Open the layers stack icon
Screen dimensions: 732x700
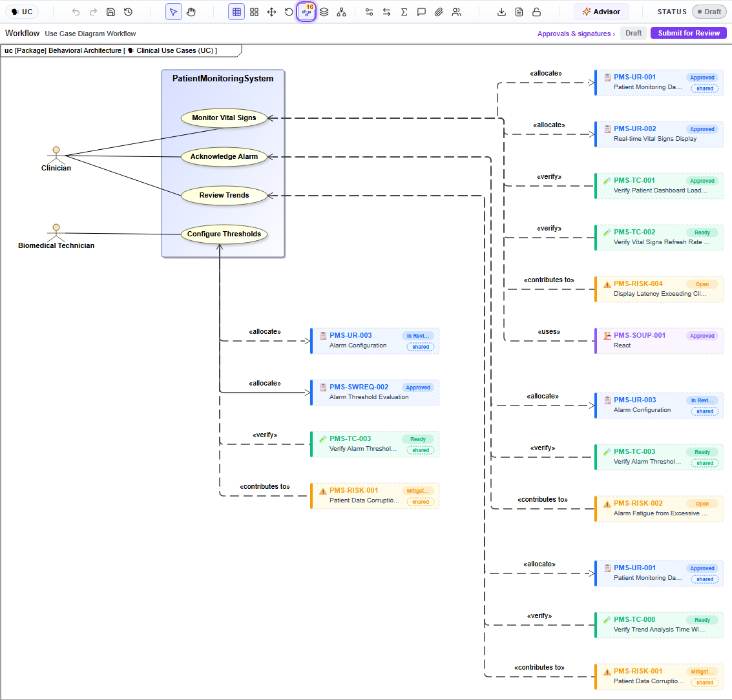click(x=324, y=12)
